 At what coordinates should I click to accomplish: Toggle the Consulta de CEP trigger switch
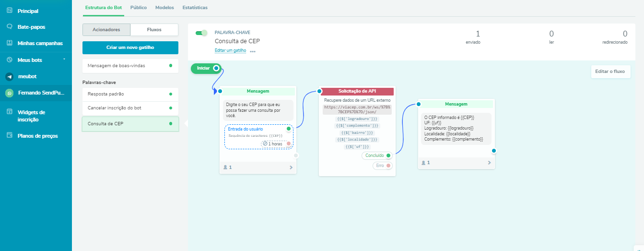point(201,33)
